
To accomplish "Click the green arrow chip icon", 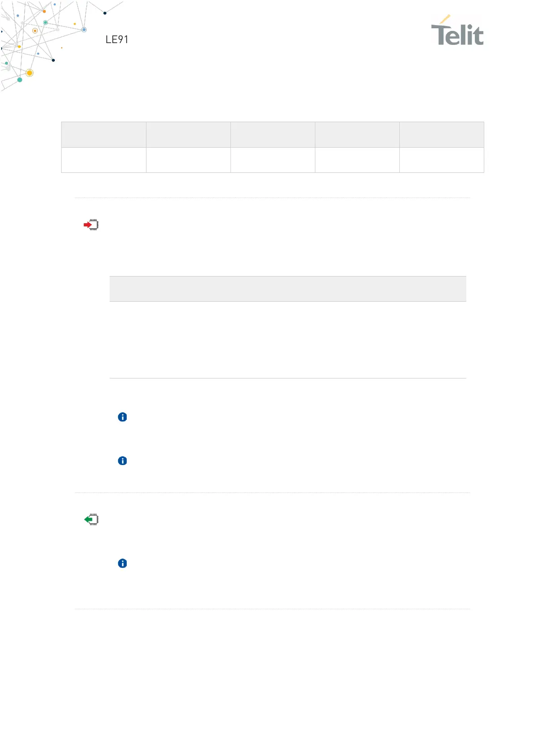I will [91, 519].
